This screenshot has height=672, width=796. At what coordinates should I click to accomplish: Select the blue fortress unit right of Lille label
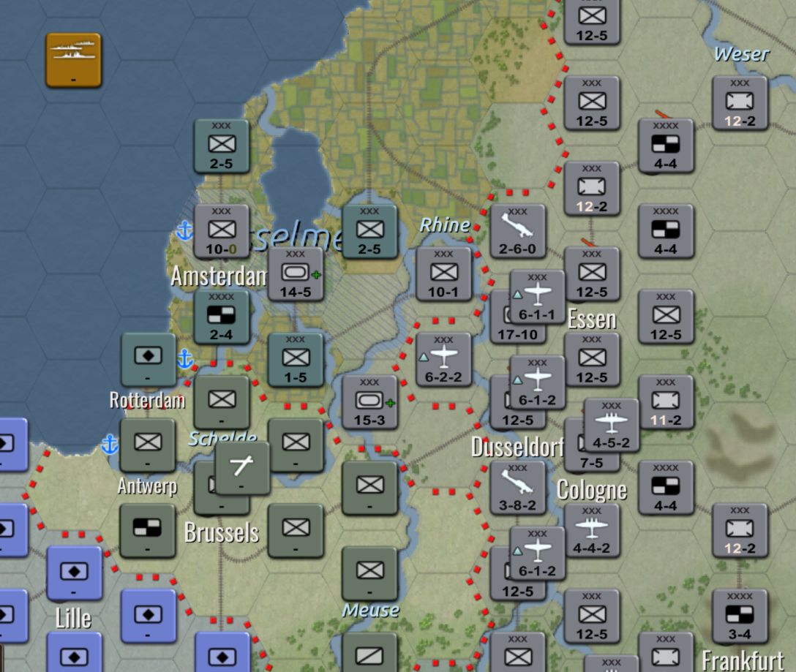pos(149,616)
